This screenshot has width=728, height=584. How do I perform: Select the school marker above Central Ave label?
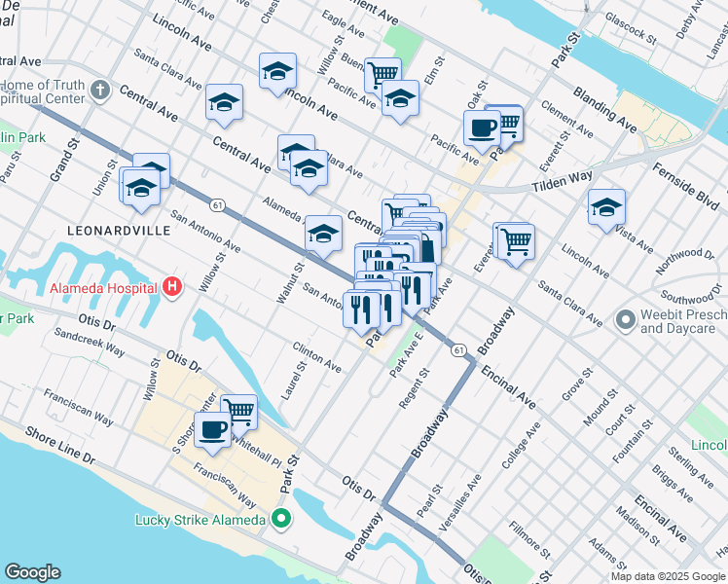pyautogui.click(x=224, y=103)
